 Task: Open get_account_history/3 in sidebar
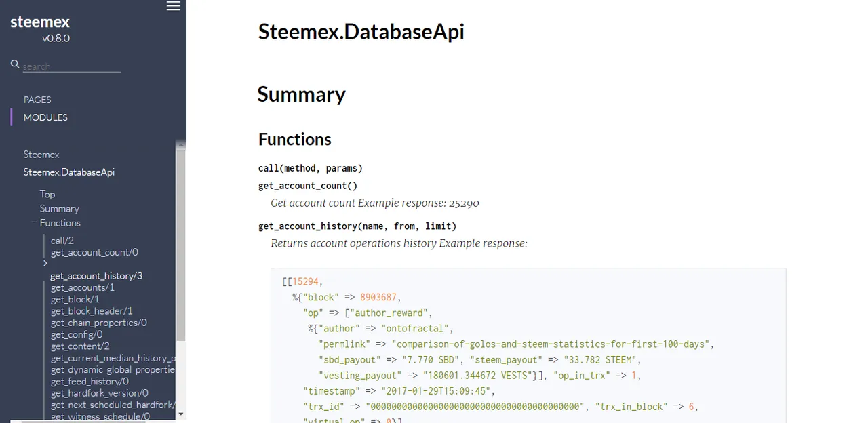tap(96, 276)
